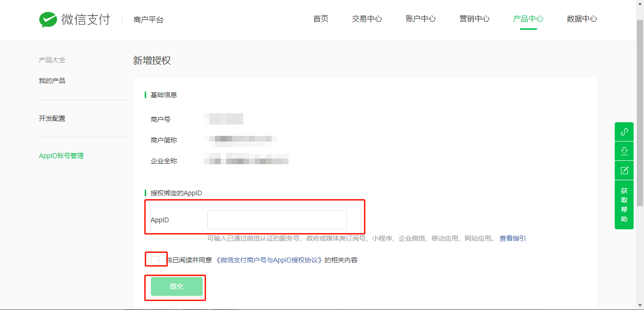Open 我的产品 in the sidebar

pos(52,81)
